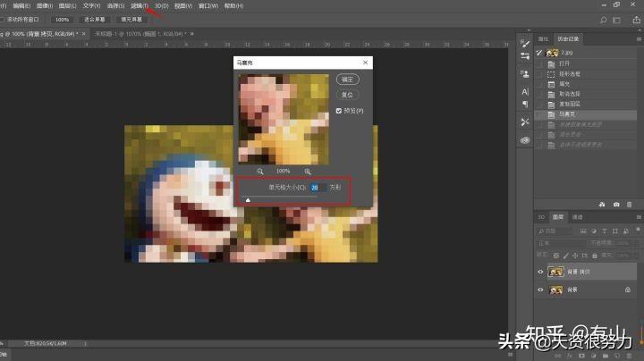Filter layers by shape layer icon
Viewport: 644px width, 361px height.
[x=614, y=231]
